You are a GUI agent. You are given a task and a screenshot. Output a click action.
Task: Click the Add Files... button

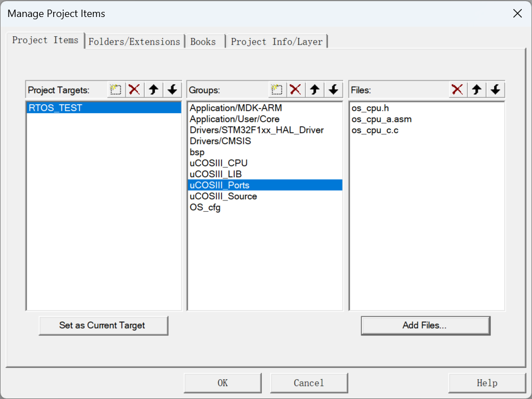coord(426,325)
